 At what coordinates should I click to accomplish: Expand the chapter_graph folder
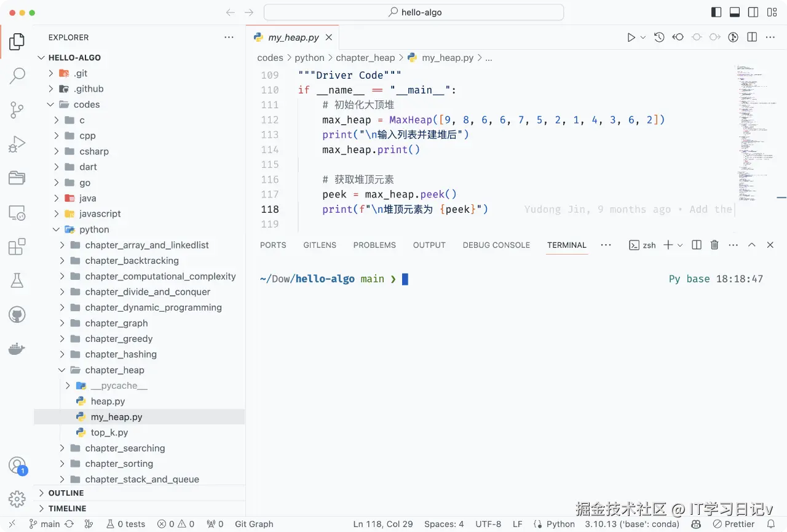click(61, 323)
